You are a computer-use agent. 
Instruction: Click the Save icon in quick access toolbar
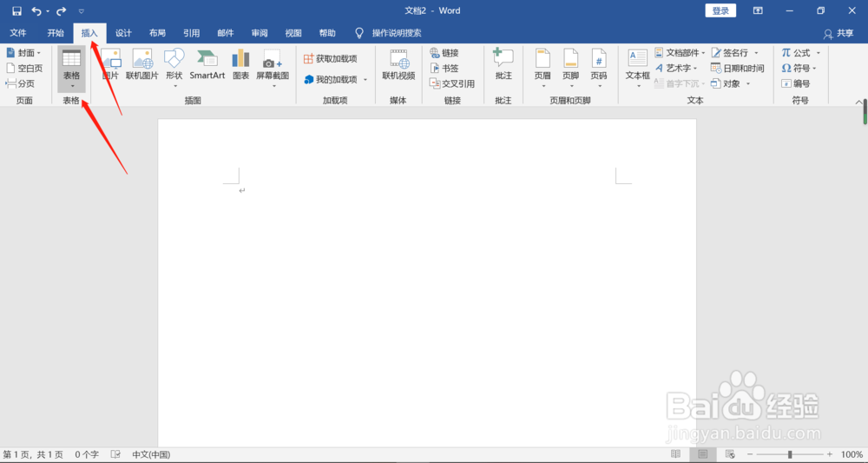tap(17, 11)
